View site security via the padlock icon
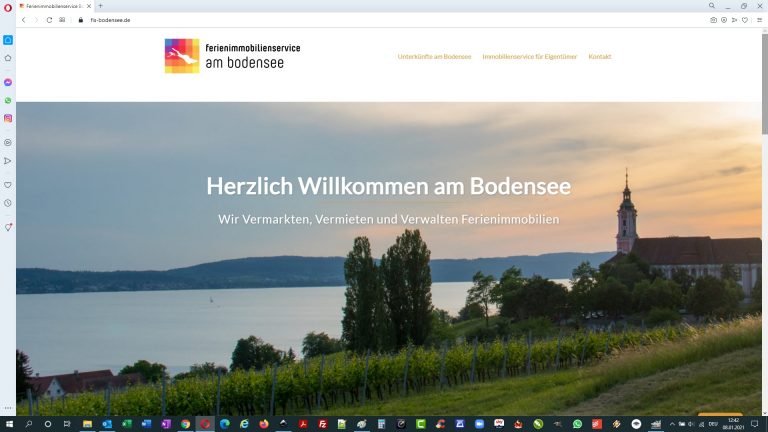The height and width of the screenshot is (432, 768). pyautogui.click(x=81, y=20)
